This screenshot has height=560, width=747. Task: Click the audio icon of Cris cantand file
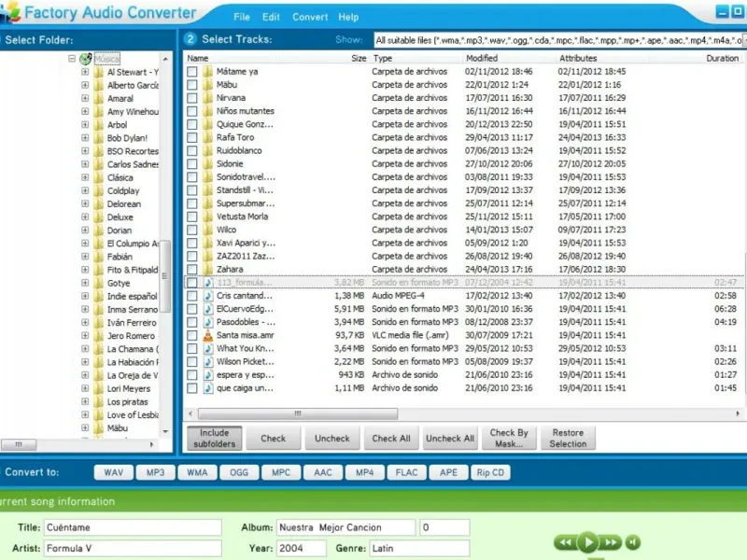(x=208, y=296)
